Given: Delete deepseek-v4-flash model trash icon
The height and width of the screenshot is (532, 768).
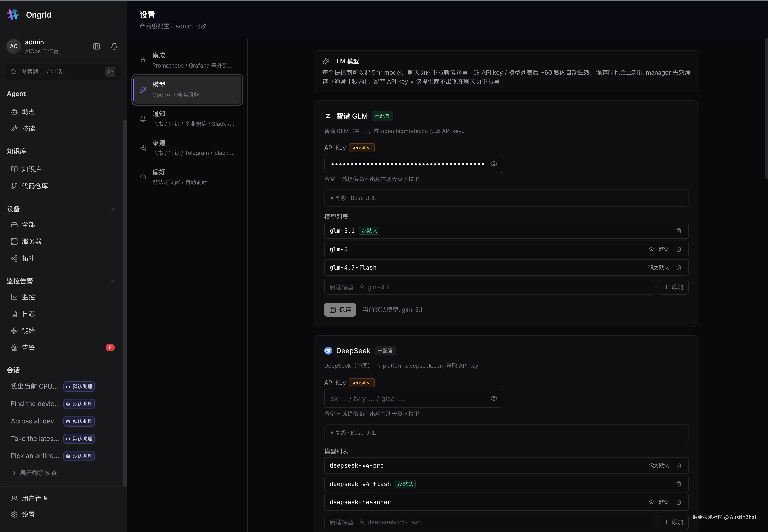Looking at the screenshot, I should [679, 484].
